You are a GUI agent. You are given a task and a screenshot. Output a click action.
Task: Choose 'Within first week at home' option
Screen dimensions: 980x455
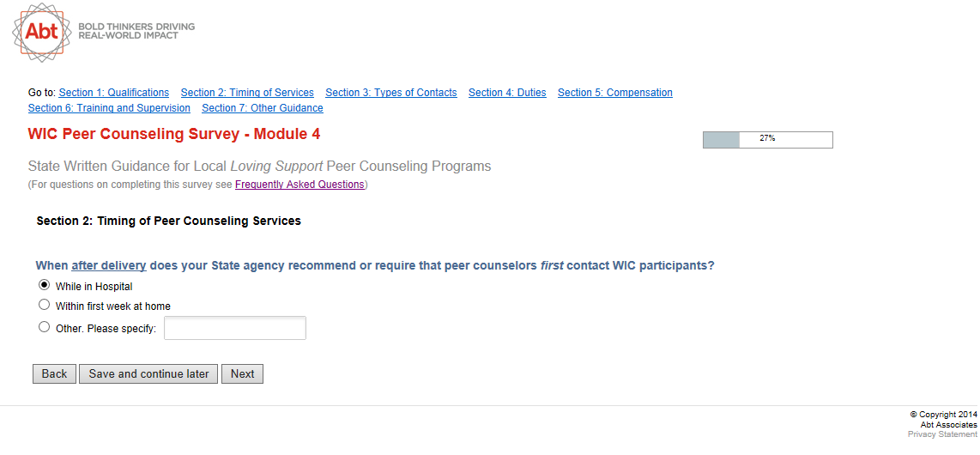45,305
